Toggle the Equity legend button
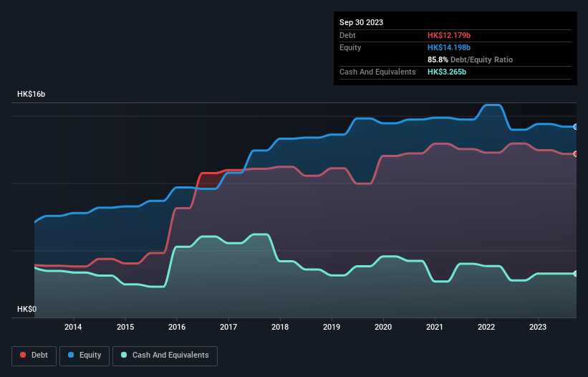The height and width of the screenshot is (377, 588). coord(85,355)
